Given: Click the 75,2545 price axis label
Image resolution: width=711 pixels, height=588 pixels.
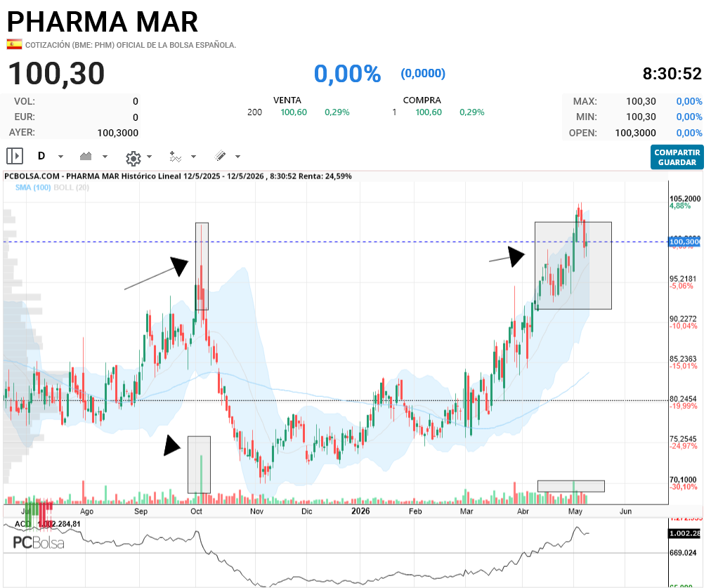Looking at the screenshot, I should coord(683,439).
